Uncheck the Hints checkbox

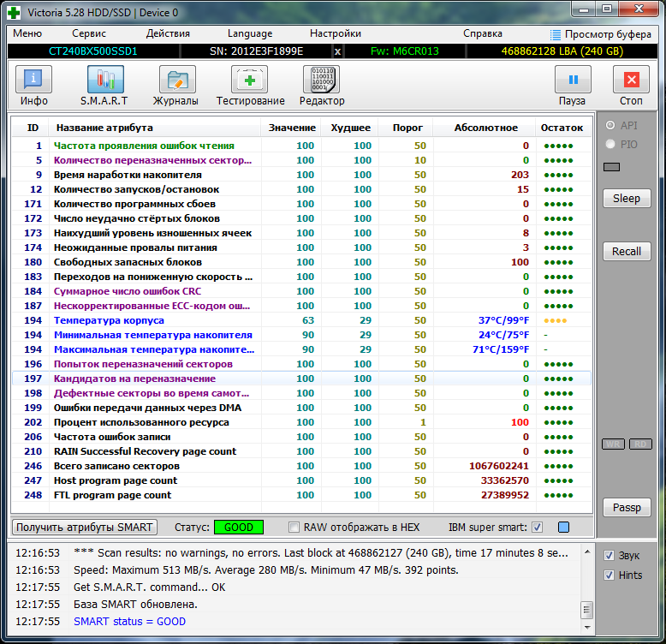[x=609, y=575]
